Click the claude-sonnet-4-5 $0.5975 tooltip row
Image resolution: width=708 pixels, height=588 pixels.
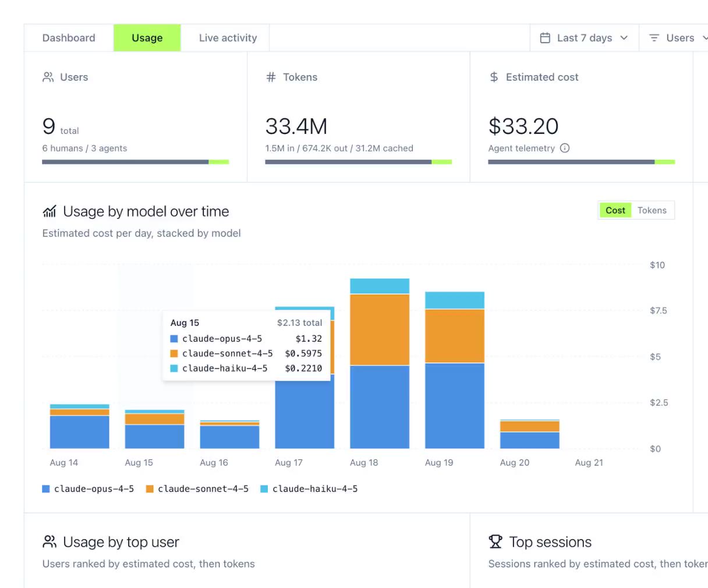click(x=246, y=353)
